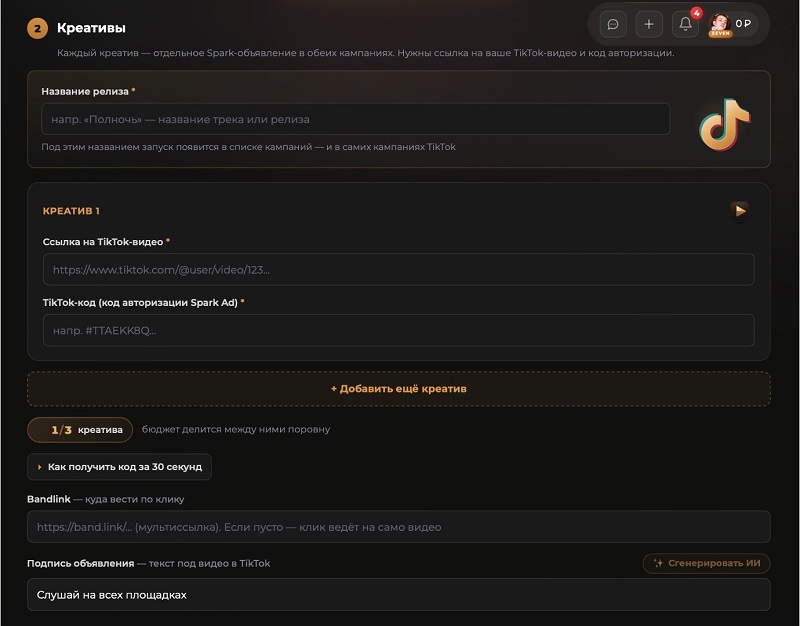This screenshot has height=626, width=800.
Task: Click the TikTok-код authorization field
Action: [398, 330]
